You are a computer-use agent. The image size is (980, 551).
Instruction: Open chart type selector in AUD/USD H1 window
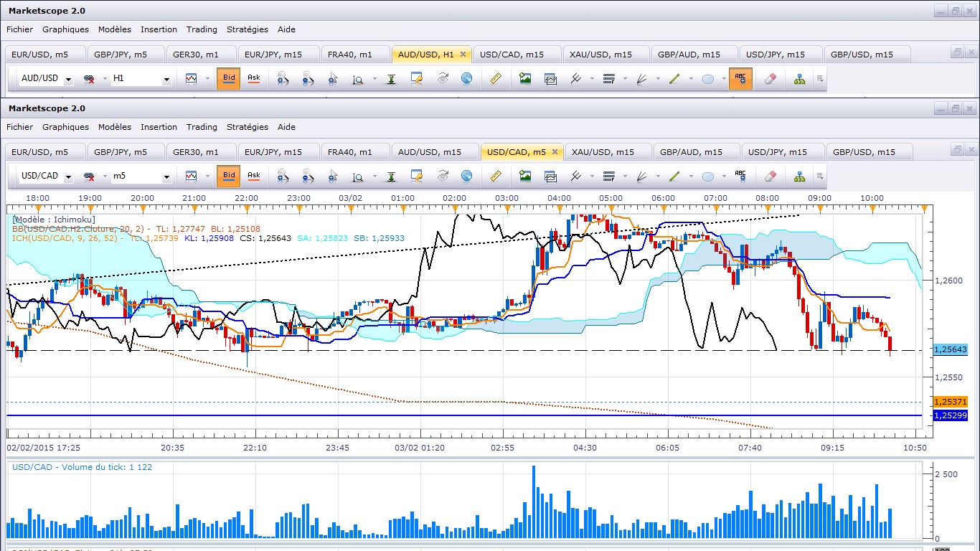(191, 78)
